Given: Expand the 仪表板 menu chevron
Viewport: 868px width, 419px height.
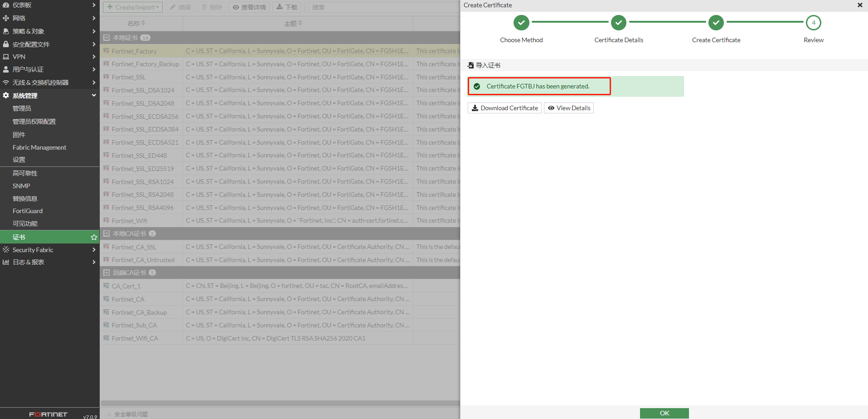Looking at the screenshot, I should point(94,5).
